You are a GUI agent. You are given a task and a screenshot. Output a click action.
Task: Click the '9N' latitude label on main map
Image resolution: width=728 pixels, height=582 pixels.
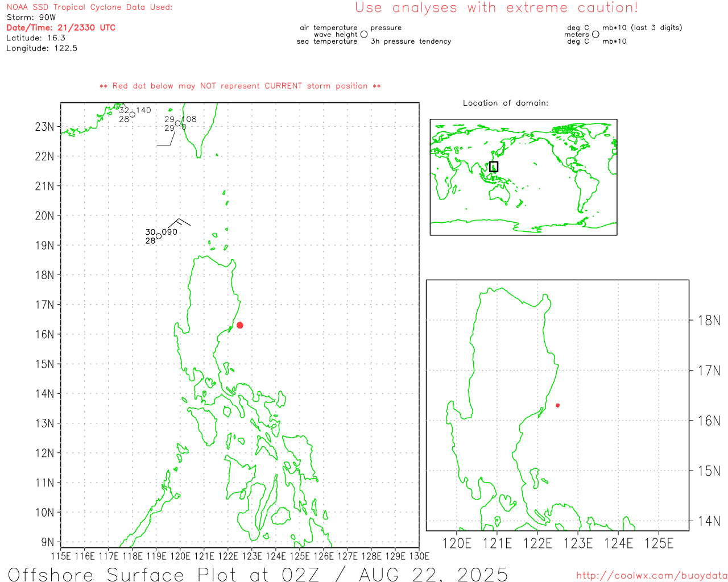48,542
